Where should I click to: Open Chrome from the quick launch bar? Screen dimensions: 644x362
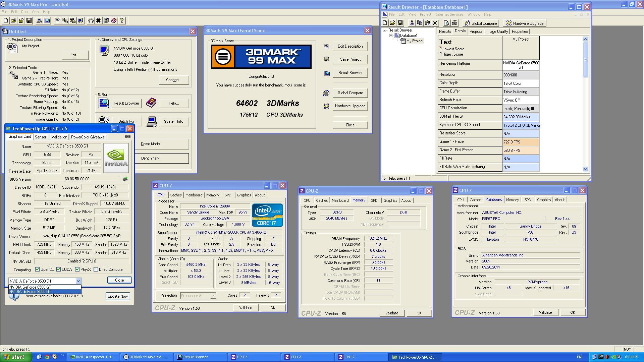pos(47,357)
